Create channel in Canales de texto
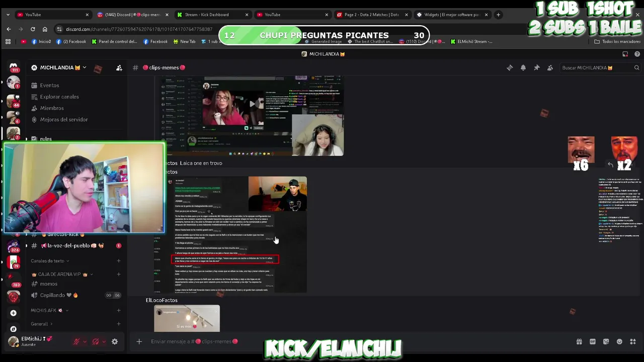Image resolution: width=644 pixels, height=362 pixels. coord(119,261)
